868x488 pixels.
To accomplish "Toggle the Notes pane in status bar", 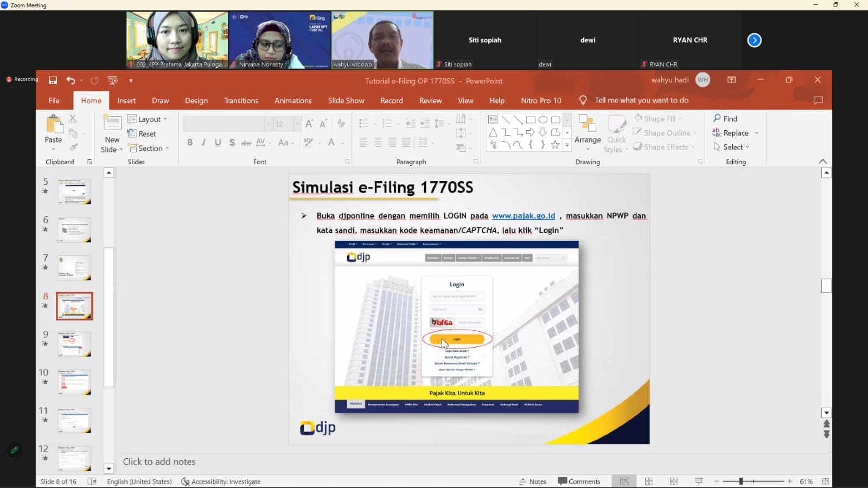I will (x=533, y=481).
